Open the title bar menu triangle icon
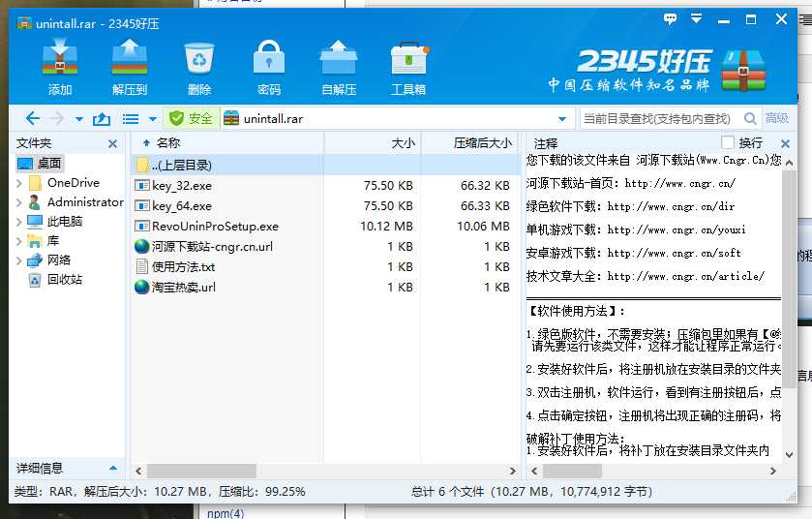The width and height of the screenshot is (812, 519). coord(697,19)
